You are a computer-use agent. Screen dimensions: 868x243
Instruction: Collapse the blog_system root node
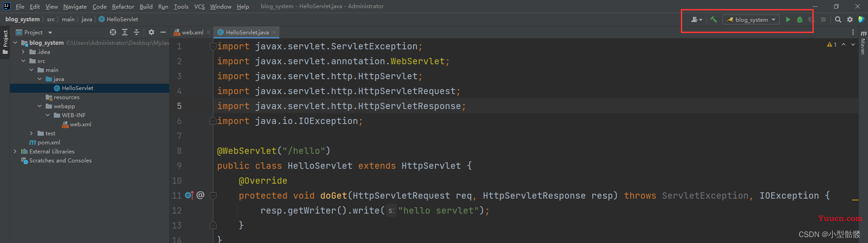click(x=15, y=43)
